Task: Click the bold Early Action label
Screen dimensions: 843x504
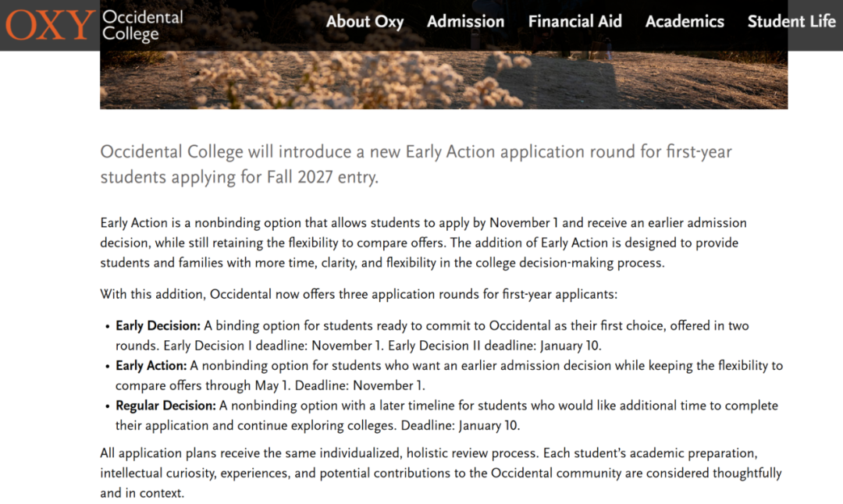Action: click(151, 365)
